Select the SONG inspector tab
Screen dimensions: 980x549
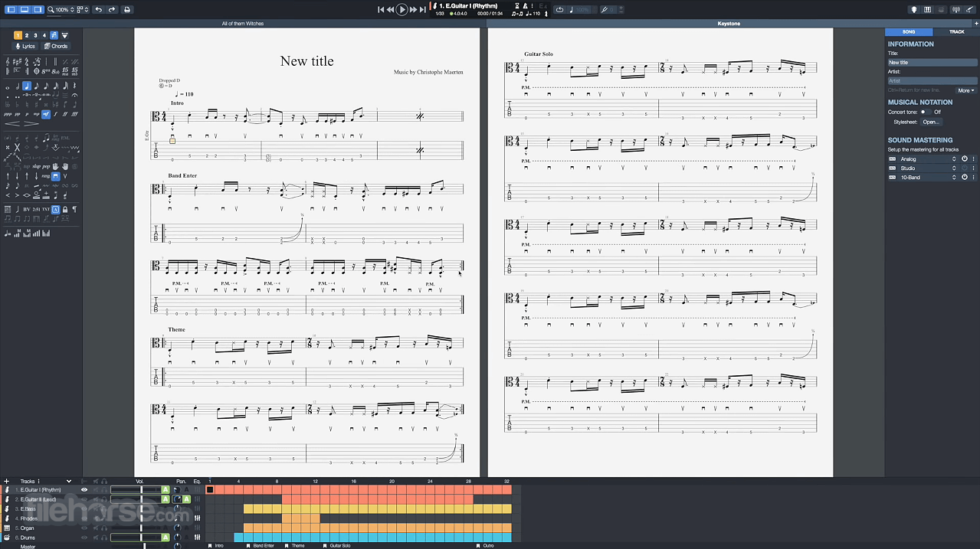coord(909,31)
